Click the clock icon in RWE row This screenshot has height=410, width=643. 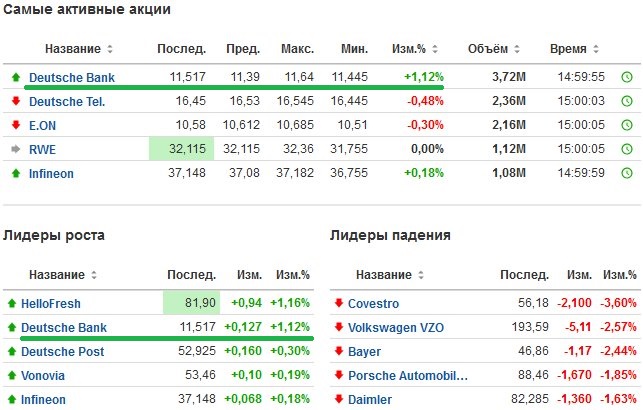pos(627,149)
